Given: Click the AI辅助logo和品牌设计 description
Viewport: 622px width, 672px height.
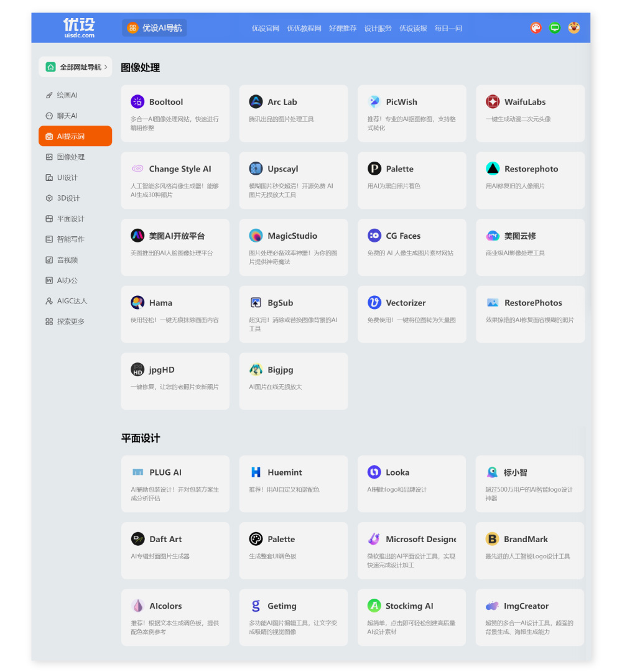Looking at the screenshot, I should pos(396,489).
